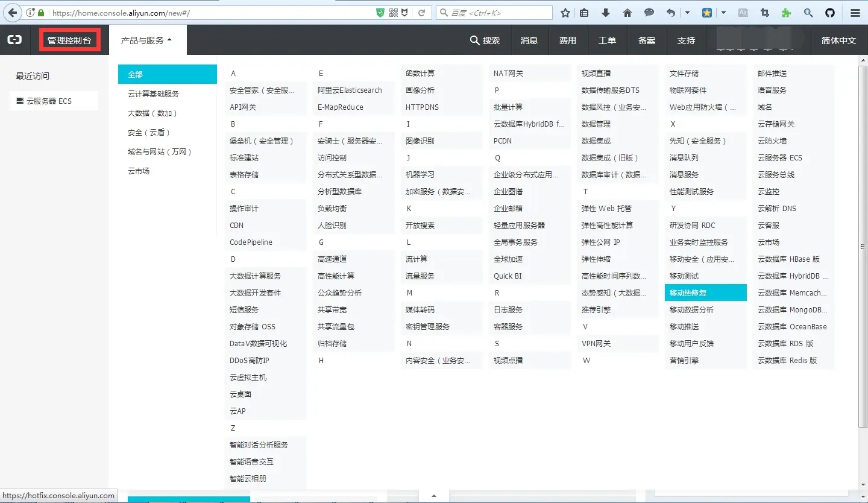This screenshot has width=868, height=503.
Task: Click the bookmark star icon in address bar
Action: [x=565, y=13]
